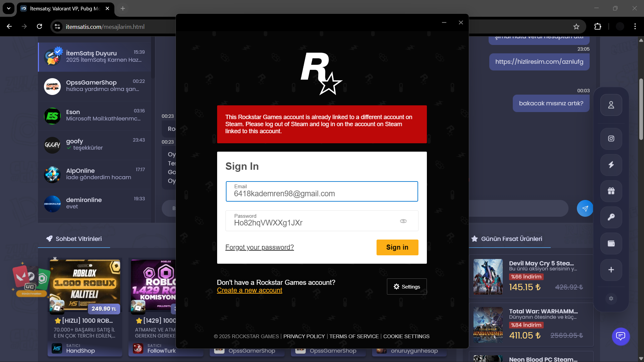
Task: Click the address bar URL
Action: pos(105,27)
